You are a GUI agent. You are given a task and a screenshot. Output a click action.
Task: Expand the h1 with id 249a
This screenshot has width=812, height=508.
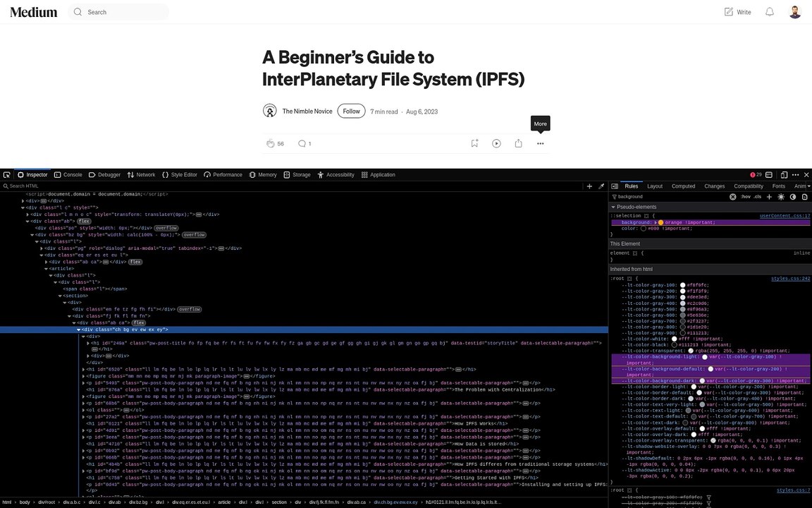[88, 343]
